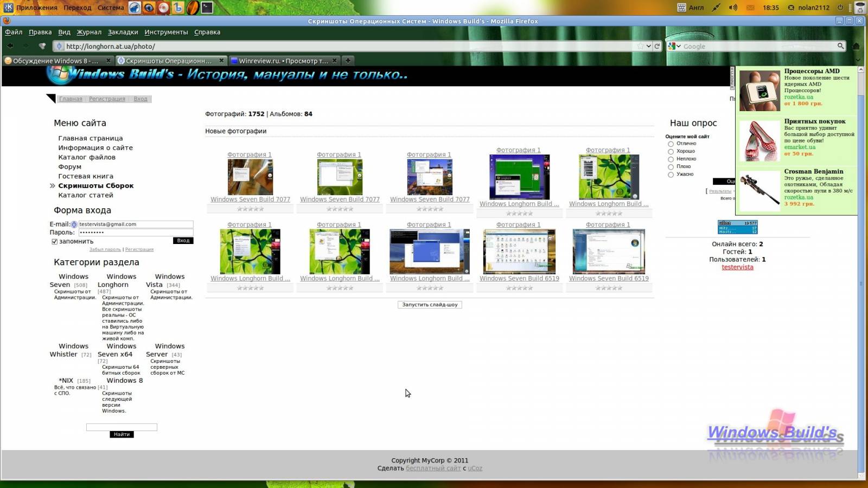868x488 pixels.
Task: Select the 'Ужасно' poll option
Action: click(671, 174)
